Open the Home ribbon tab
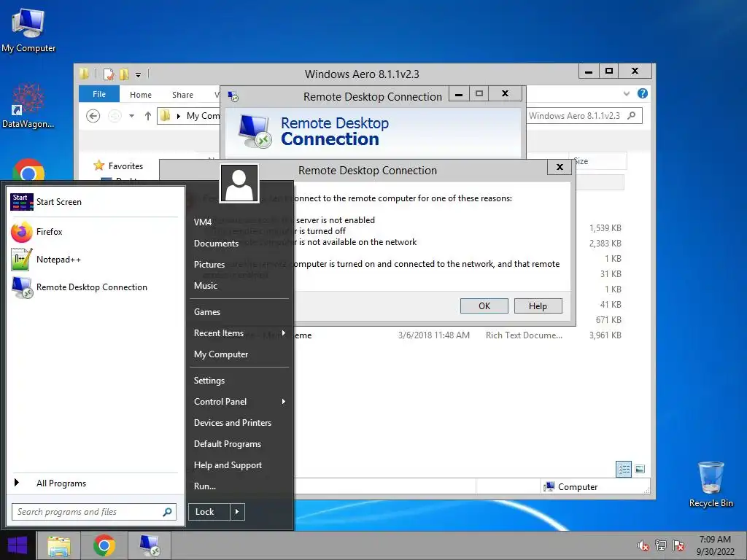 point(141,95)
